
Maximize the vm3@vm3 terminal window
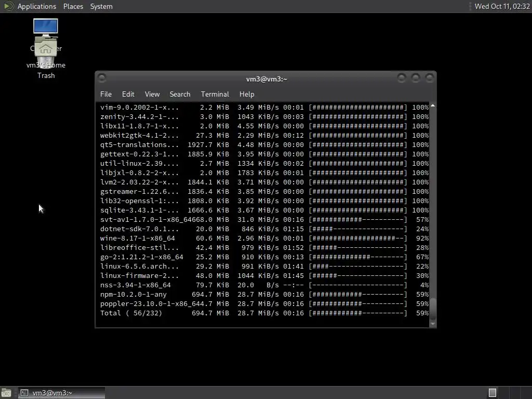[416, 78]
